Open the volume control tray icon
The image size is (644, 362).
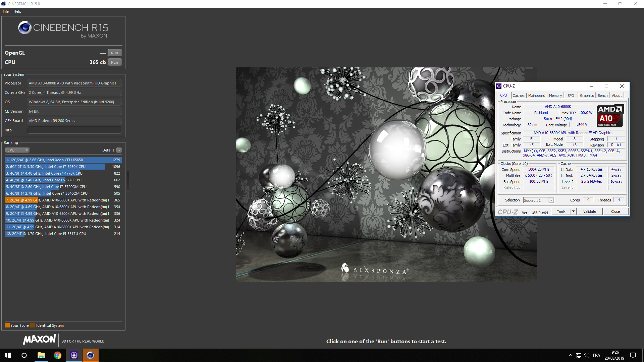pyautogui.click(x=586, y=355)
